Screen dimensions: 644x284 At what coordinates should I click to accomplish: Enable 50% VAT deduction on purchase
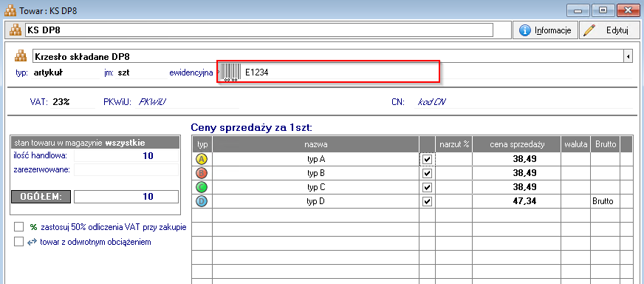(19, 227)
